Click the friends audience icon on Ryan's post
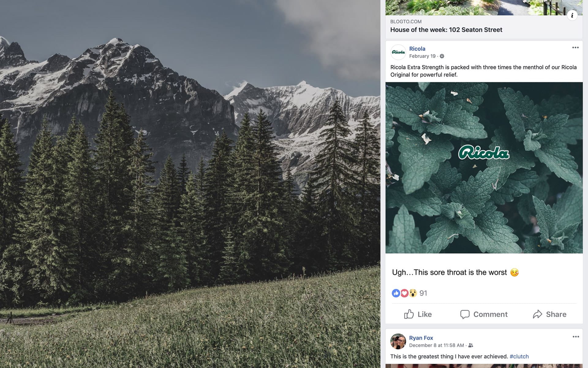588x368 pixels. [x=471, y=345]
